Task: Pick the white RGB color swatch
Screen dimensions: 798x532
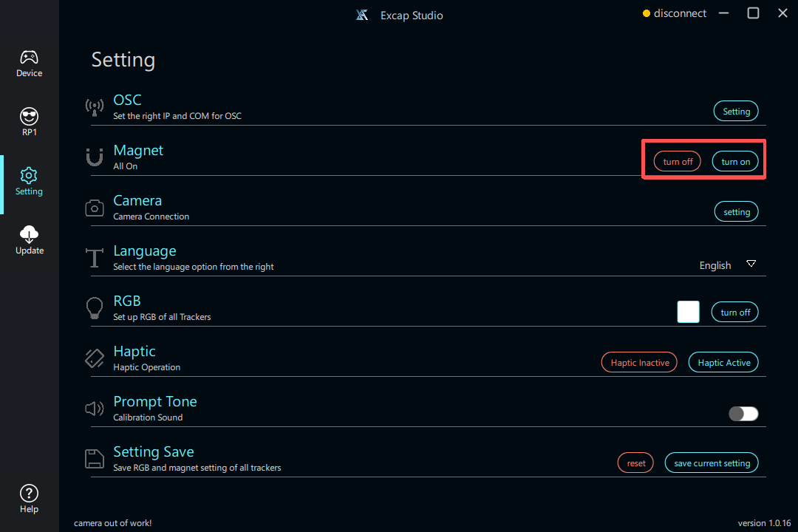Action: 688,312
